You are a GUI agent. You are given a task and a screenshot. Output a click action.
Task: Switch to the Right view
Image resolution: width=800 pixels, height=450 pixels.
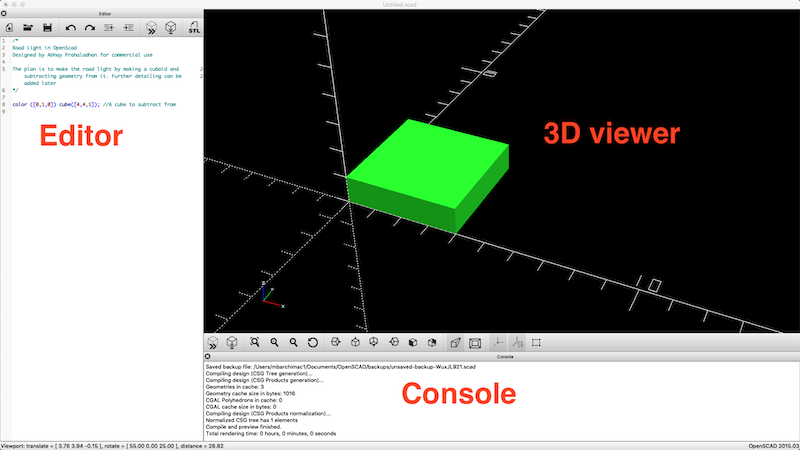pyautogui.click(x=335, y=342)
